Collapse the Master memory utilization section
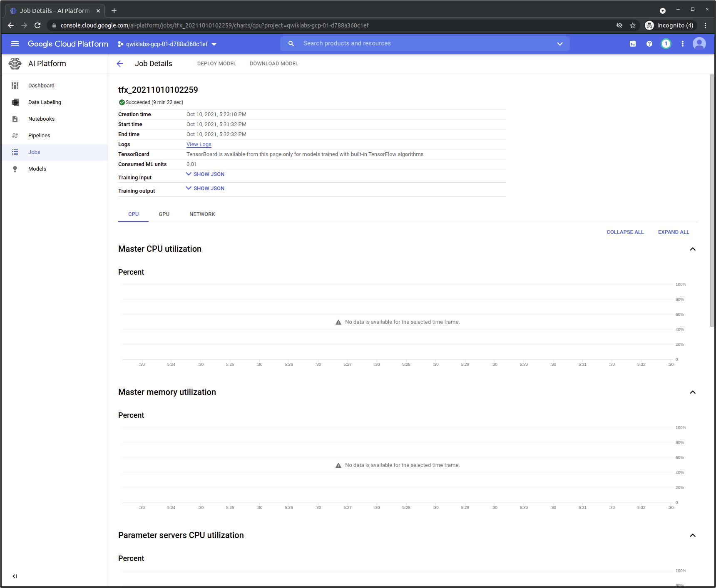Image resolution: width=716 pixels, height=588 pixels. [693, 392]
